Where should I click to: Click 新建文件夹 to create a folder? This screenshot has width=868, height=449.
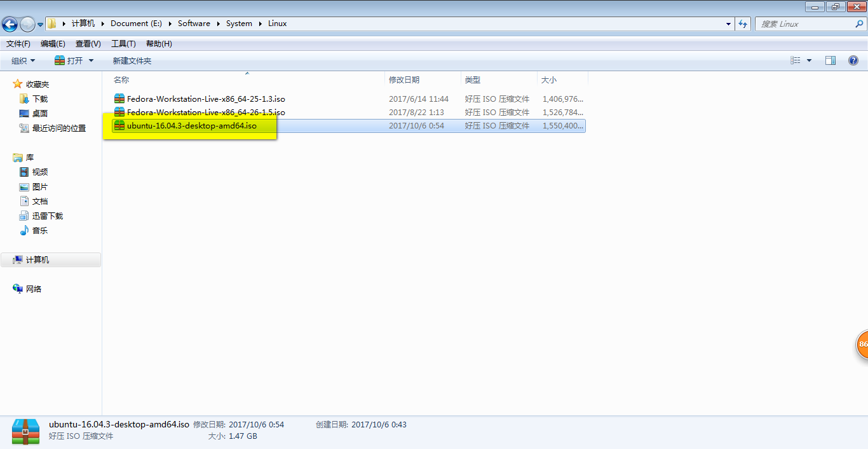coord(132,60)
